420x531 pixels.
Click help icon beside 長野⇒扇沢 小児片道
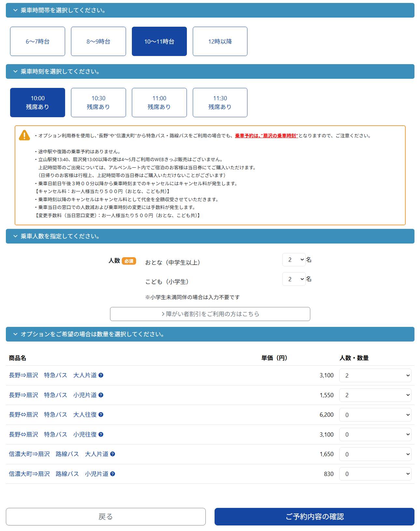click(x=101, y=395)
